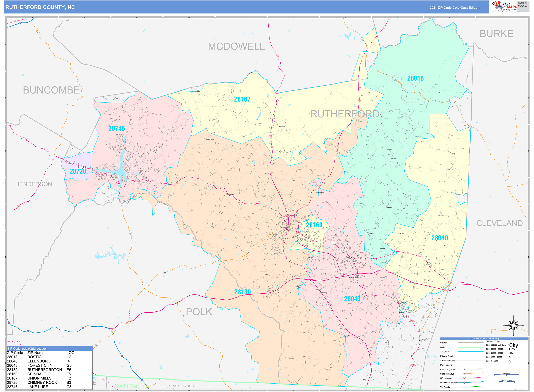534x392 pixels.
Task: Select the RUTHERFORD COUNTY, NC title bar
Action: pos(40,7)
